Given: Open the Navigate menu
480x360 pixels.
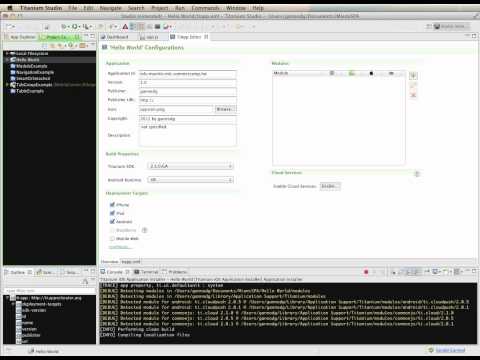Looking at the screenshot, I should click(110, 8).
